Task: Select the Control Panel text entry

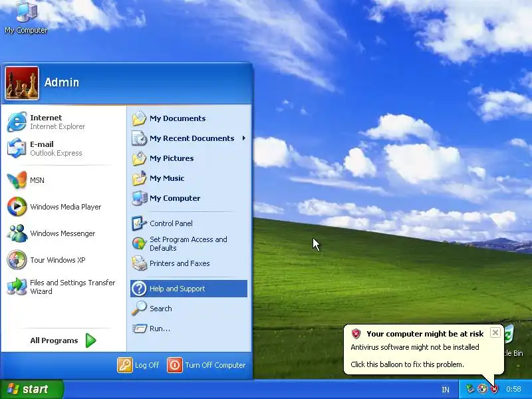Action: click(x=171, y=223)
